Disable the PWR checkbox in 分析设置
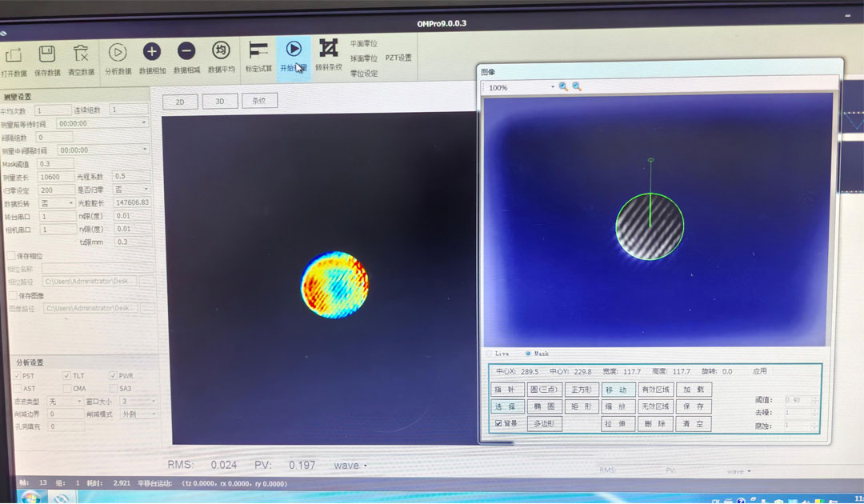This screenshot has width=864, height=504. (x=113, y=376)
